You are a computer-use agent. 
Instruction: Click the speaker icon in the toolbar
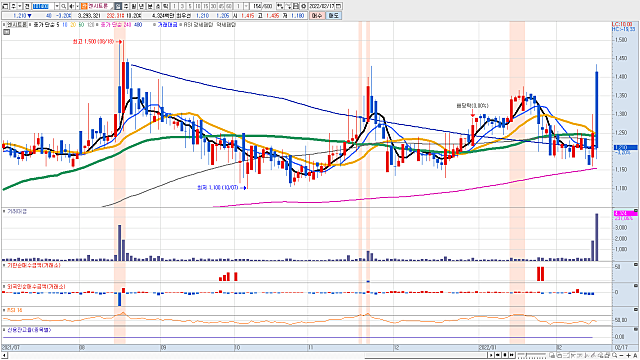(72, 6)
